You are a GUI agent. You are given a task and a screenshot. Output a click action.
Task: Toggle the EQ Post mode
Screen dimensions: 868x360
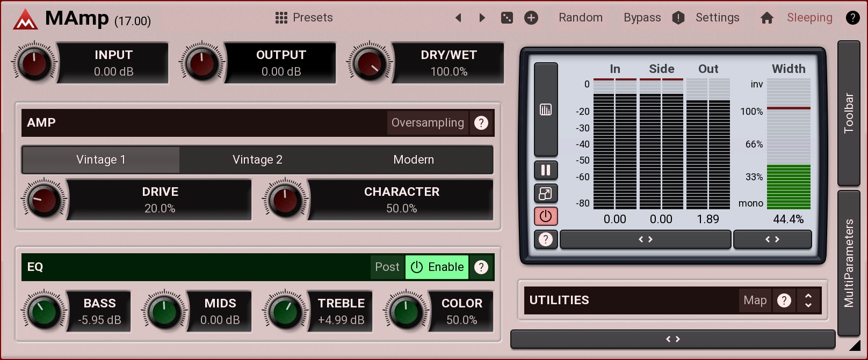coord(387,267)
